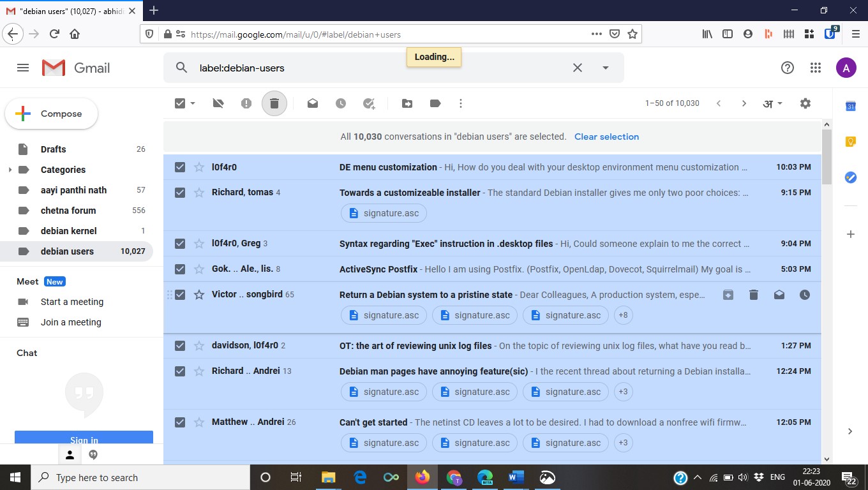Apply a label to selected emails
The width and height of the screenshot is (868, 490).
coord(435,103)
